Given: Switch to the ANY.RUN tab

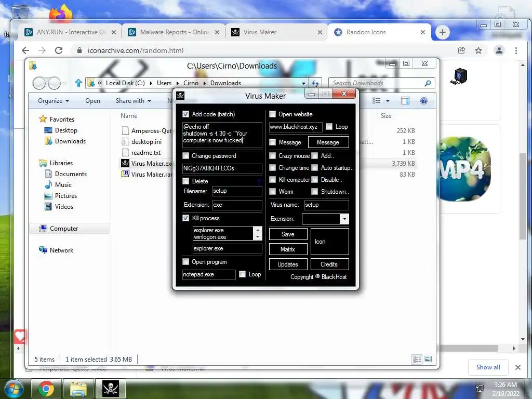Looking at the screenshot, I should 71,32.
